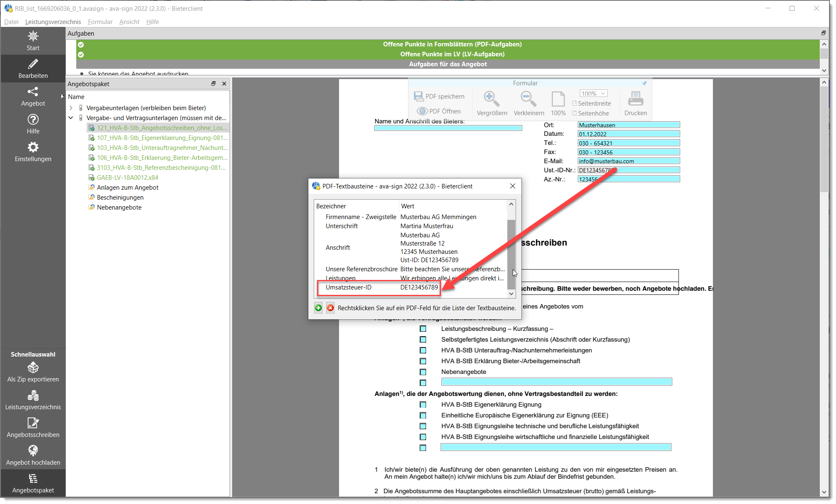Open the 100% zoom dropdown

coord(593,94)
